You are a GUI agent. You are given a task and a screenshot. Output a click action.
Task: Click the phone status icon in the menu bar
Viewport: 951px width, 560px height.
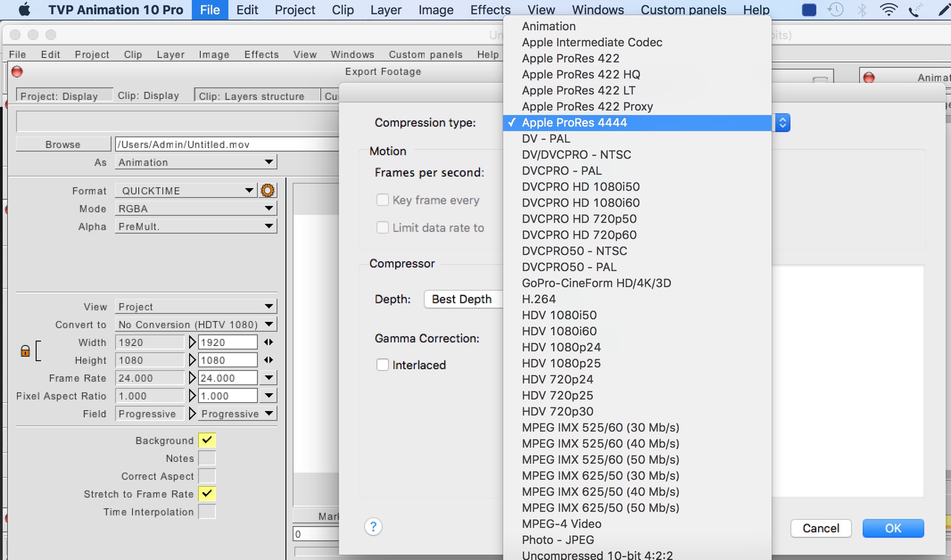[916, 9]
